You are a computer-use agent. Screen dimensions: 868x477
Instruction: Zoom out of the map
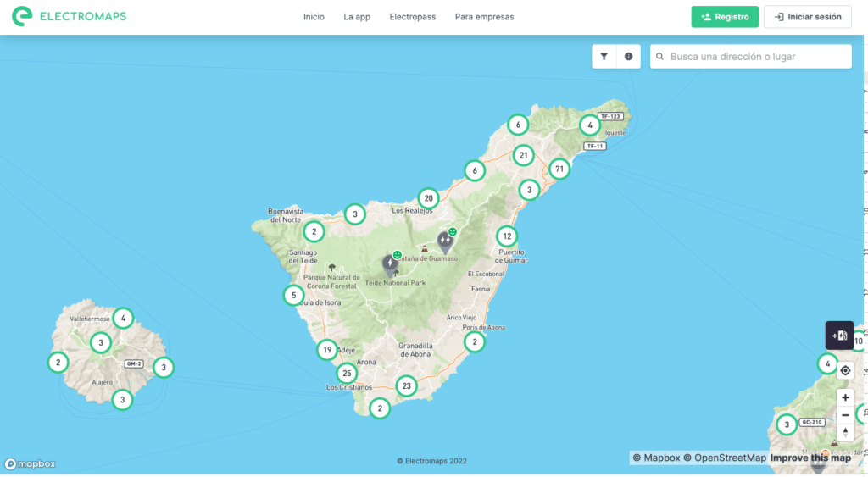845,415
